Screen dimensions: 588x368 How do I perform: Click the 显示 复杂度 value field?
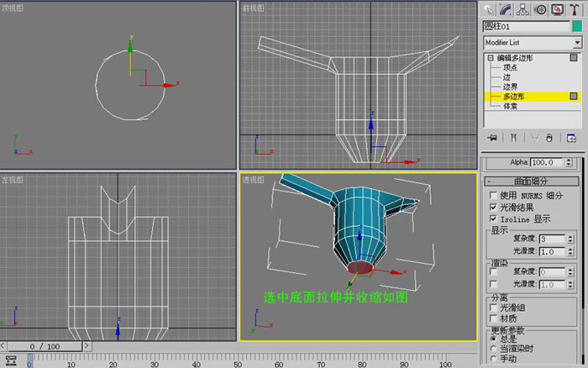552,239
